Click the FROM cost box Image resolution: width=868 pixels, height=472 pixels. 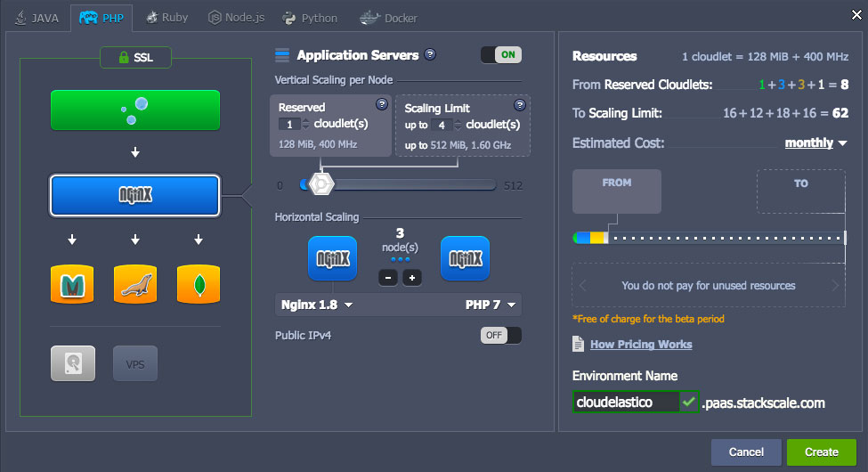[x=617, y=191]
